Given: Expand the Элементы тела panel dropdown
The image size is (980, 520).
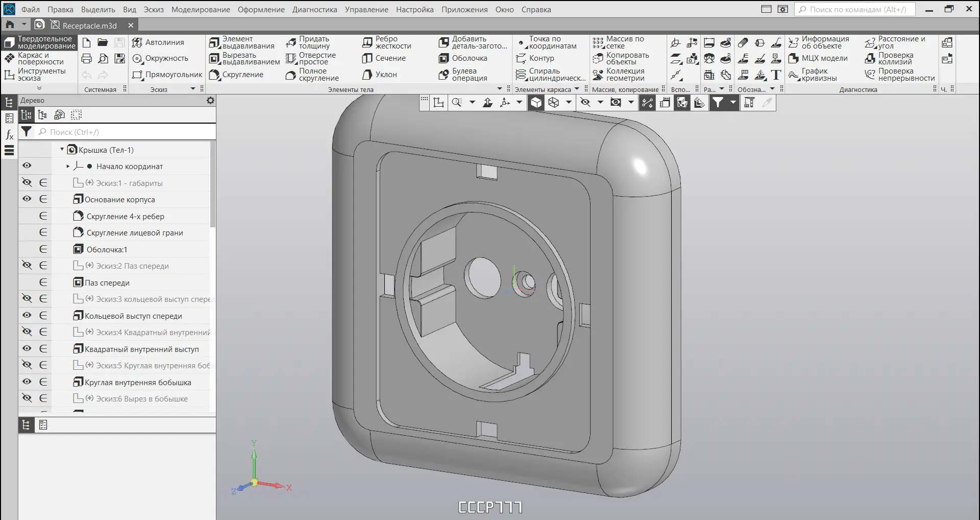Looking at the screenshot, I should 500,89.
